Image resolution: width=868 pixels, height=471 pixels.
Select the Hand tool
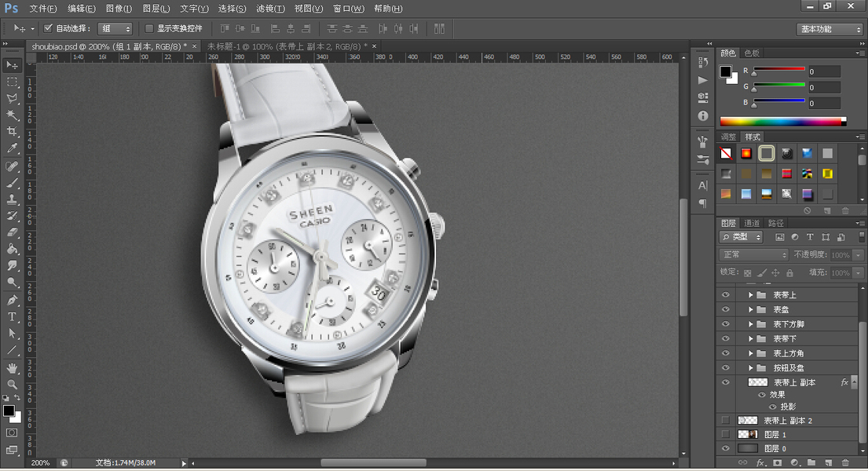coord(12,369)
